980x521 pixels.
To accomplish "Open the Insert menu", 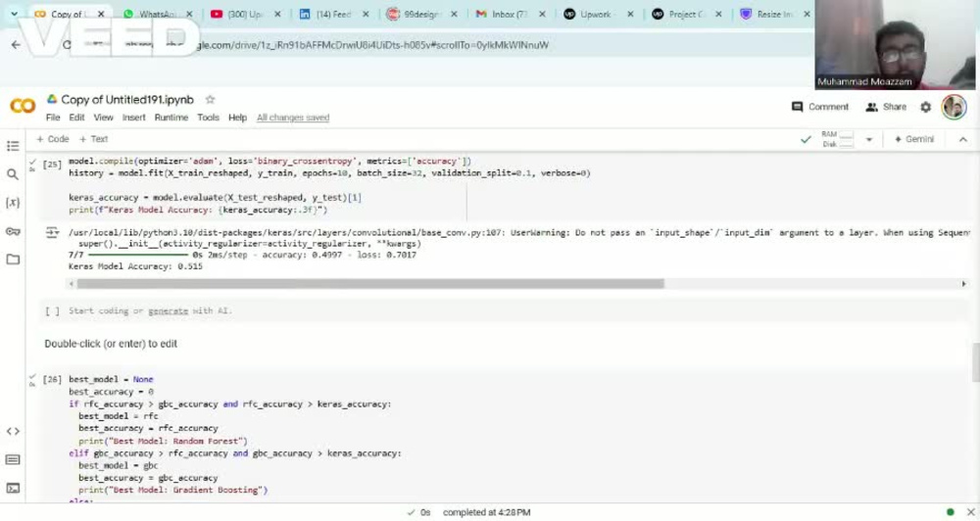I will coord(133,118).
